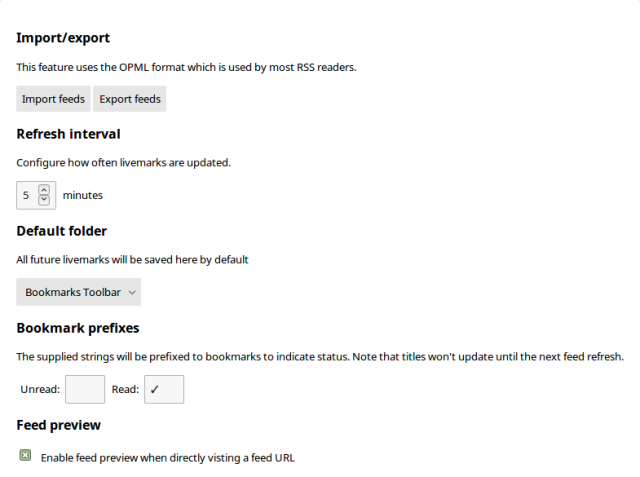The width and height of the screenshot is (640, 477).
Task: Toggle the feed preview checkbox
Action: (x=25, y=456)
